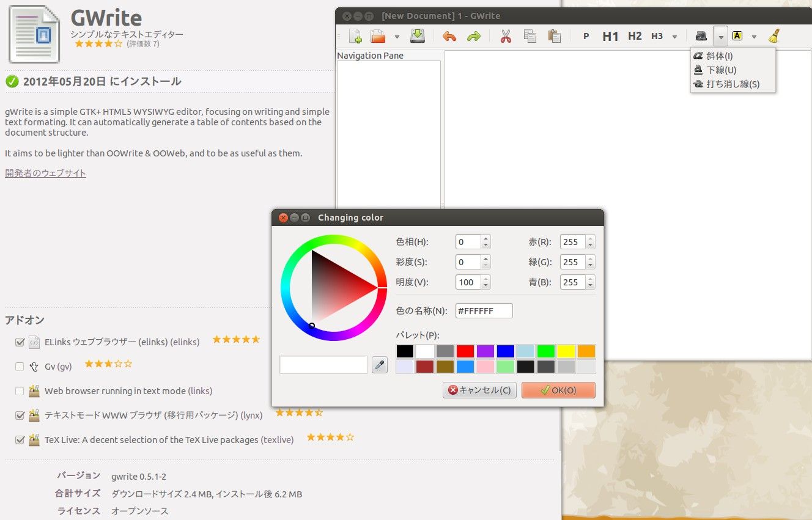The height and width of the screenshot is (520, 812).
Task: Click the lynx add-on package icon
Action: (x=34, y=416)
